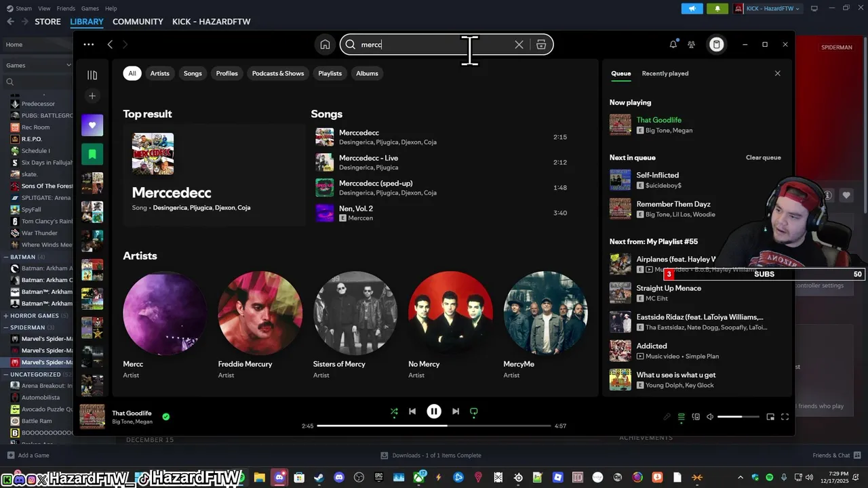
Task: Open Steam Friends menu
Action: click(66, 8)
